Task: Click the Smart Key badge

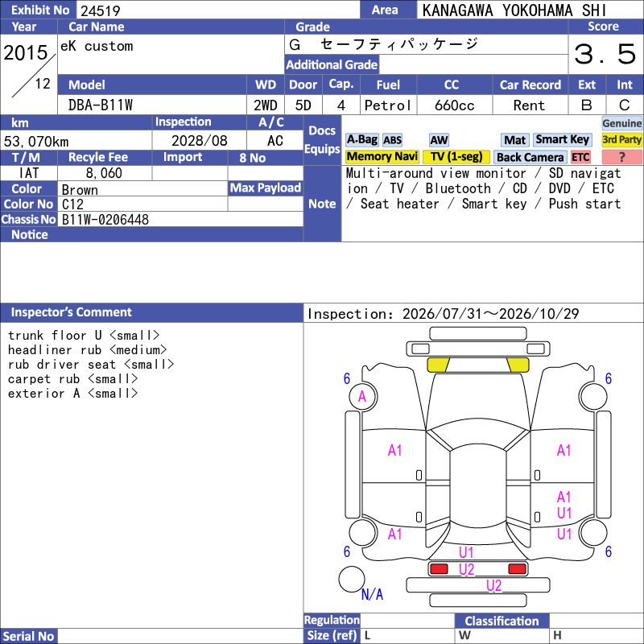Action: (562, 140)
